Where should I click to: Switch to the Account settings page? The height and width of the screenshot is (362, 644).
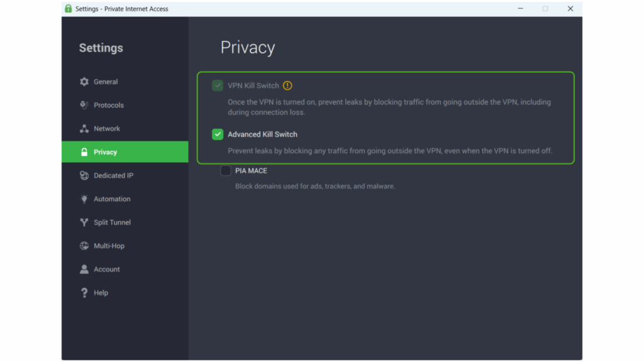(x=107, y=269)
